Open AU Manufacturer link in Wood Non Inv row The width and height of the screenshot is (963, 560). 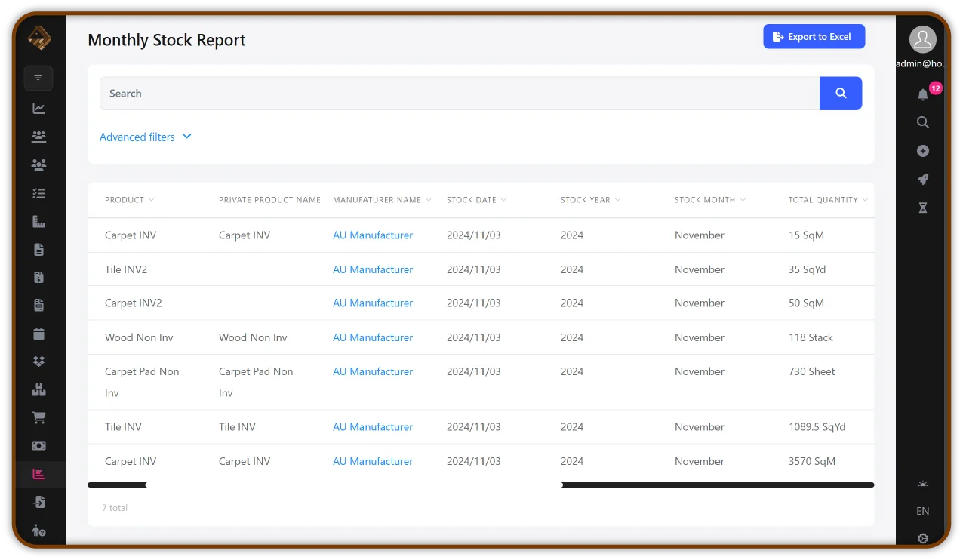tap(373, 337)
